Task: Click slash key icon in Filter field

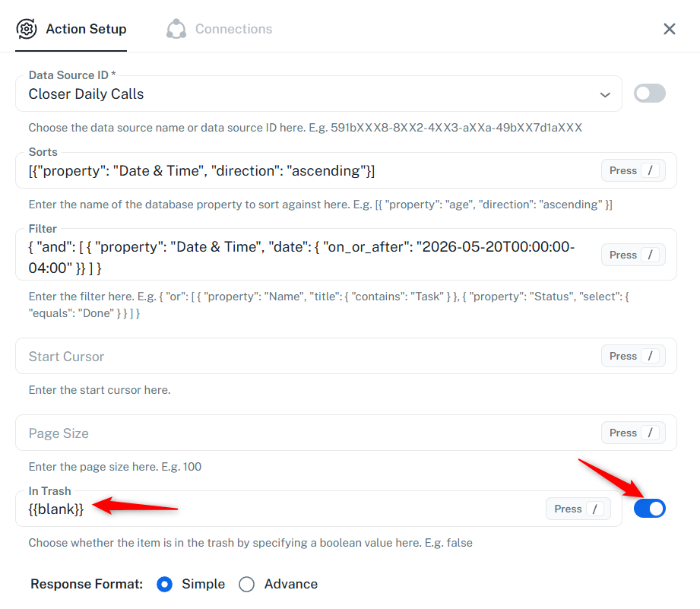Action: [650, 255]
